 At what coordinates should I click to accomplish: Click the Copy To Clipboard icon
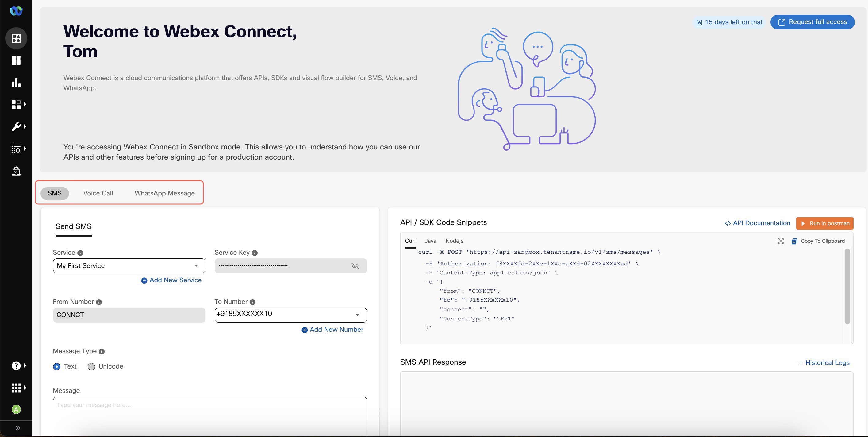pos(794,241)
